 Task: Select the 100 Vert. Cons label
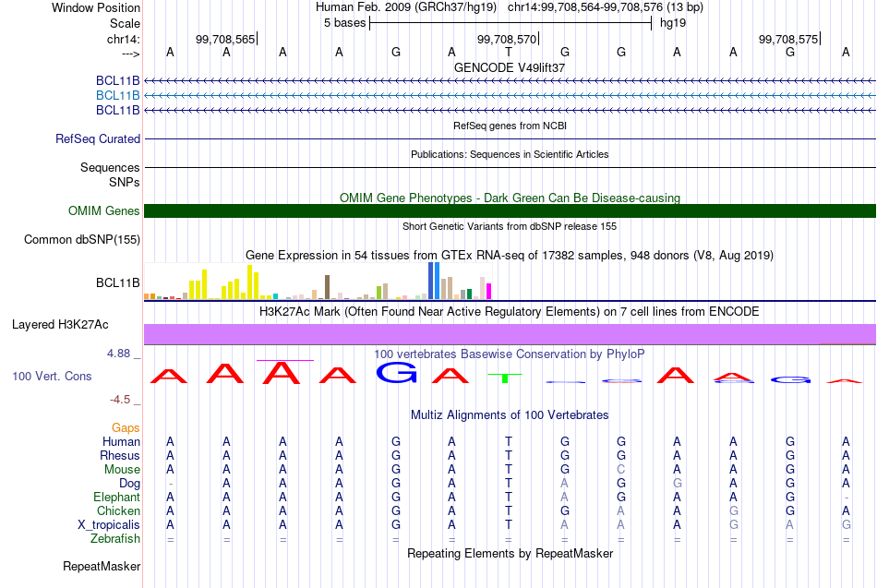(x=52, y=376)
